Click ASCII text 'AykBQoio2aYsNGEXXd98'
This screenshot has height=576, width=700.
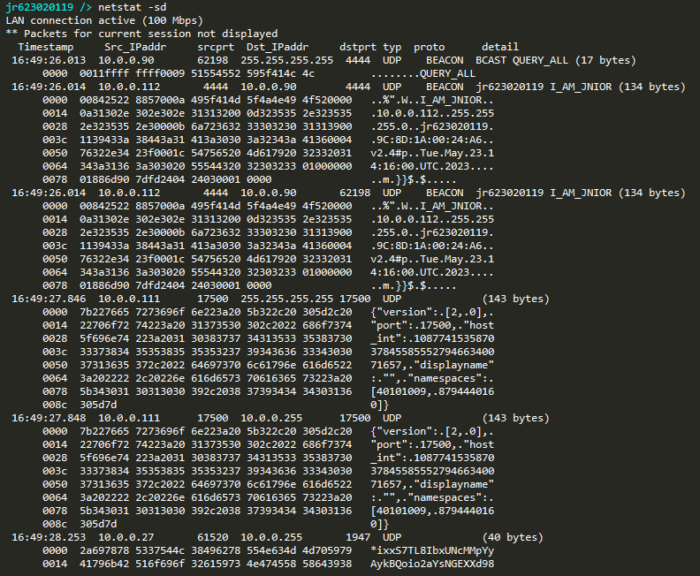tap(432, 564)
